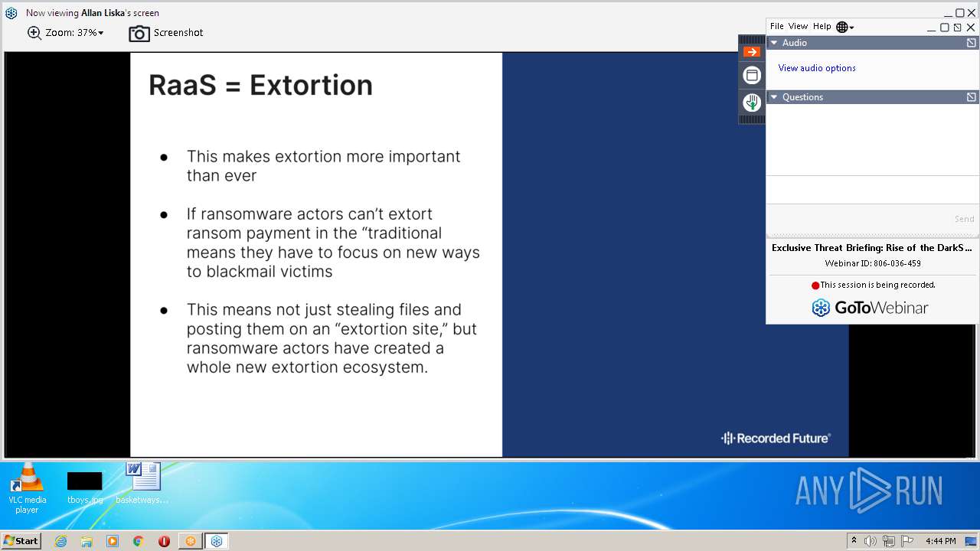Click the GoToWebinar logo in viewer title
The image size is (980, 551).
pyautogui.click(x=11, y=13)
